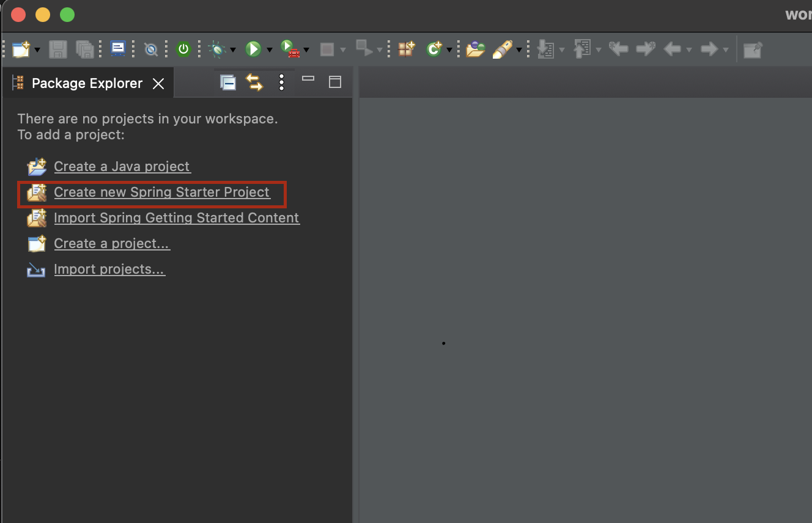The height and width of the screenshot is (523, 812).
Task: Click the Search flashlight icon
Action: (x=503, y=49)
